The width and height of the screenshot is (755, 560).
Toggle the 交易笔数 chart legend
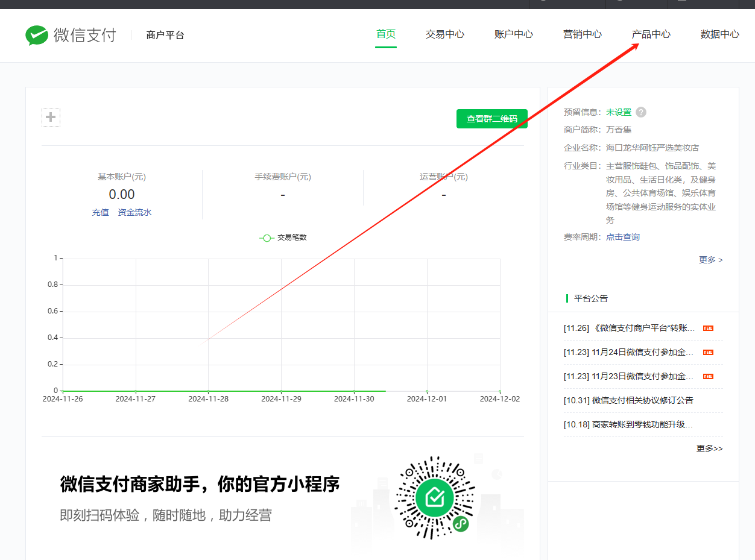pyautogui.click(x=283, y=238)
